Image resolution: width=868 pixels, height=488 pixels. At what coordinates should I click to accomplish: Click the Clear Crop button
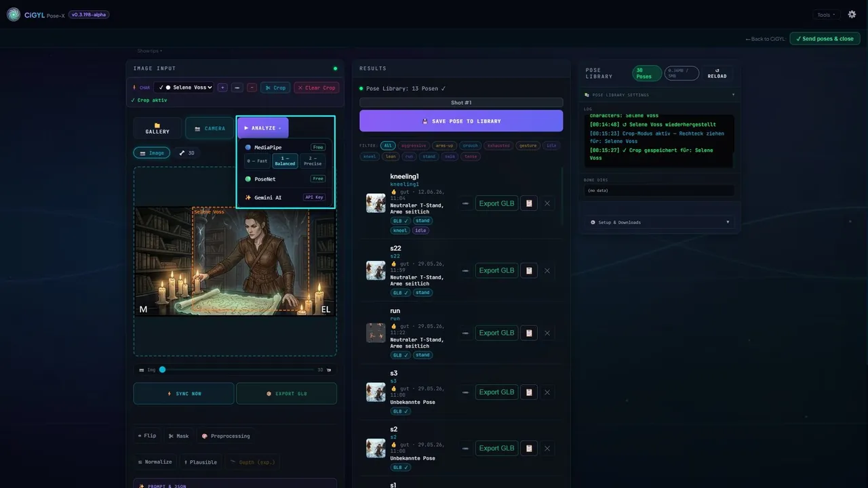pyautogui.click(x=317, y=87)
